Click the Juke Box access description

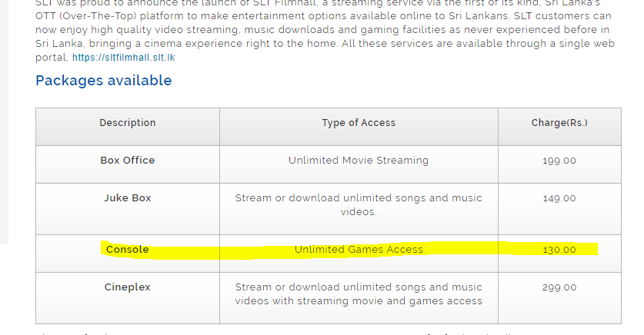click(359, 204)
